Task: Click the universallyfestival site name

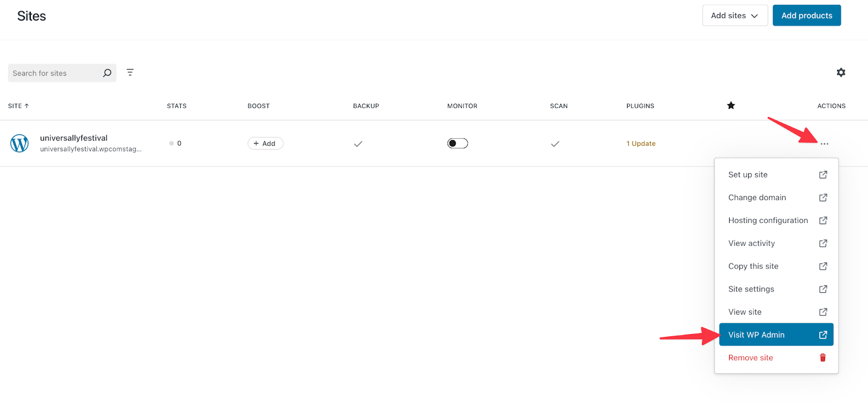Action: [x=74, y=138]
